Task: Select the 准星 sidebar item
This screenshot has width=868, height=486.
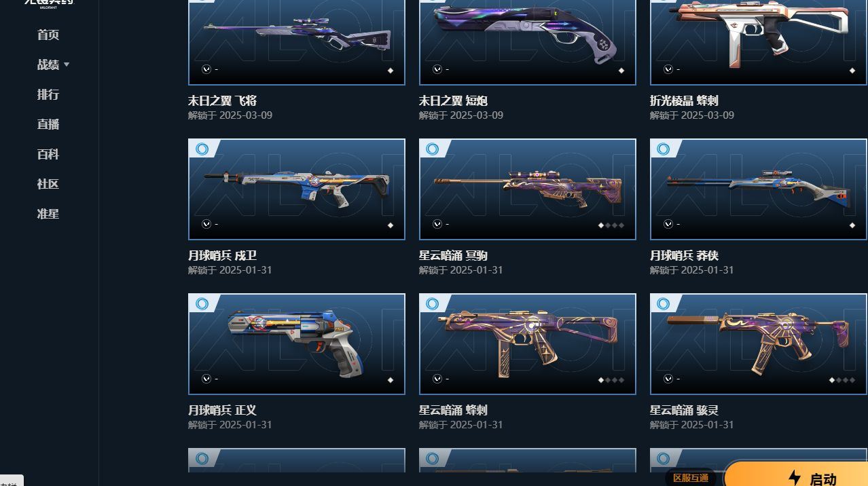Action: [x=48, y=214]
